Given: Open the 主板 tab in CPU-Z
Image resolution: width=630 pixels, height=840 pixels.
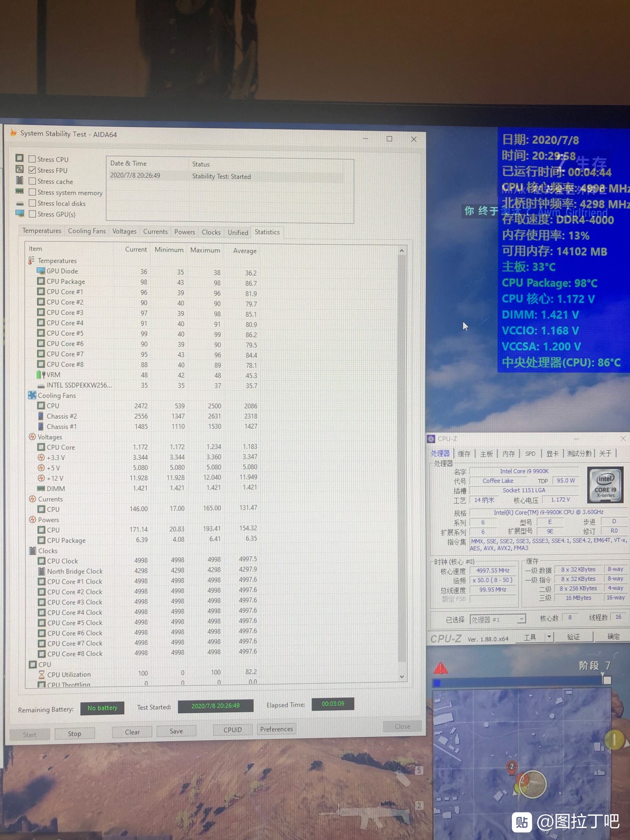Looking at the screenshot, I should [x=486, y=454].
